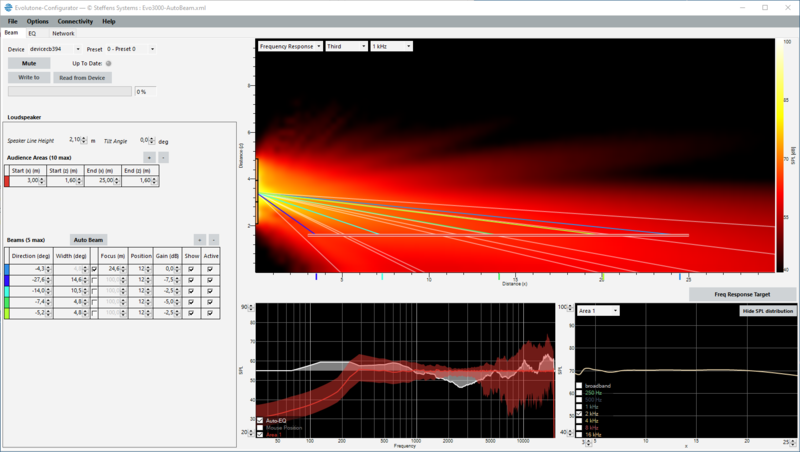Click the cyan swatch of beam -14,0
The image size is (800, 452).
coord(7,291)
